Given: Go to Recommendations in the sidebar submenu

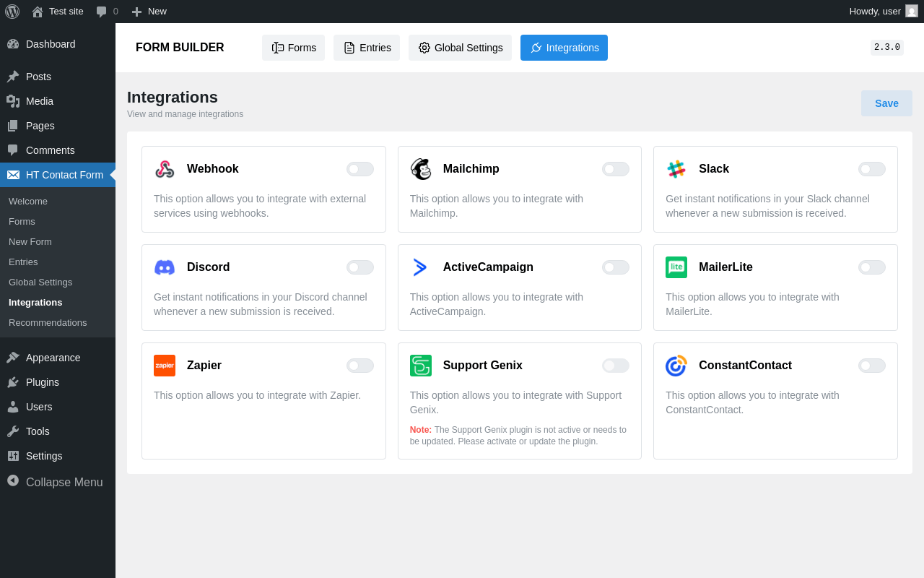Looking at the screenshot, I should [48, 322].
